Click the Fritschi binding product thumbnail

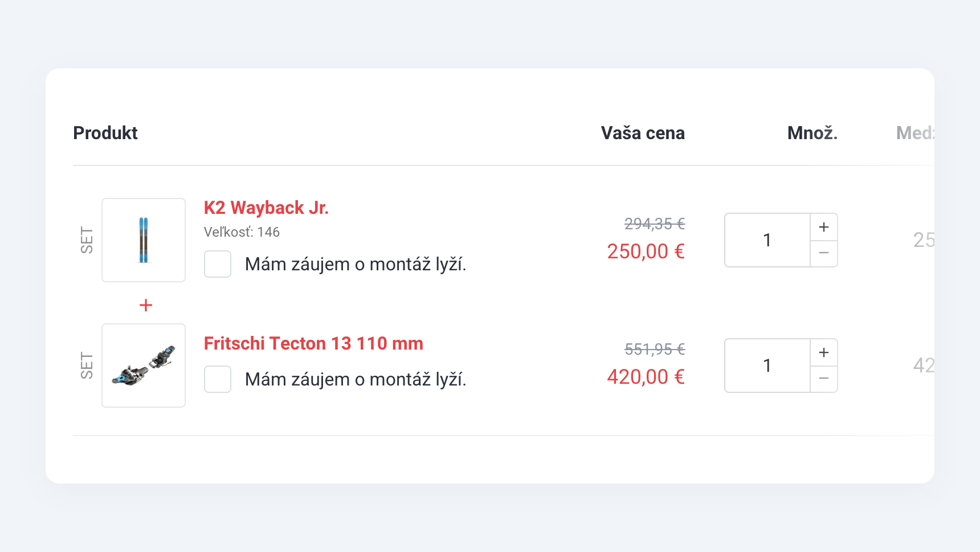click(x=144, y=366)
